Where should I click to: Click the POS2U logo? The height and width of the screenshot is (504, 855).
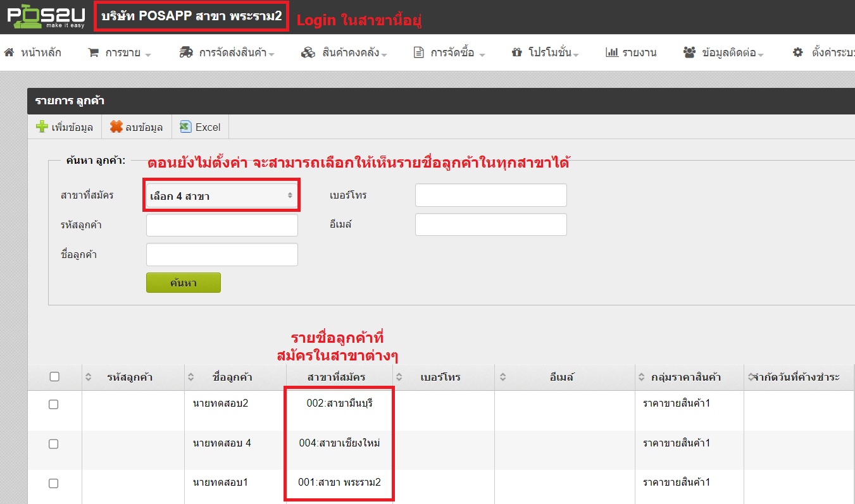[46, 18]
